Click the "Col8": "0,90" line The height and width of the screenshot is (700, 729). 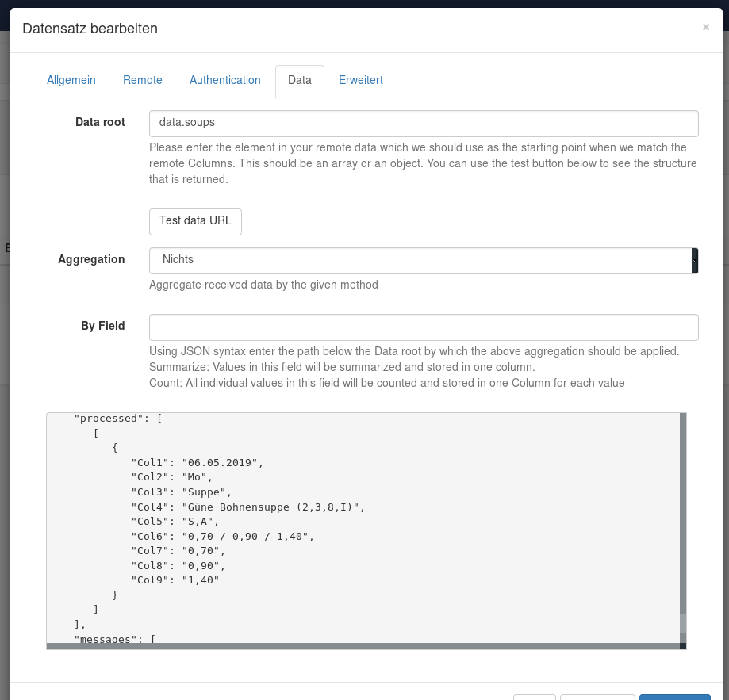click(x=178, y=566)
